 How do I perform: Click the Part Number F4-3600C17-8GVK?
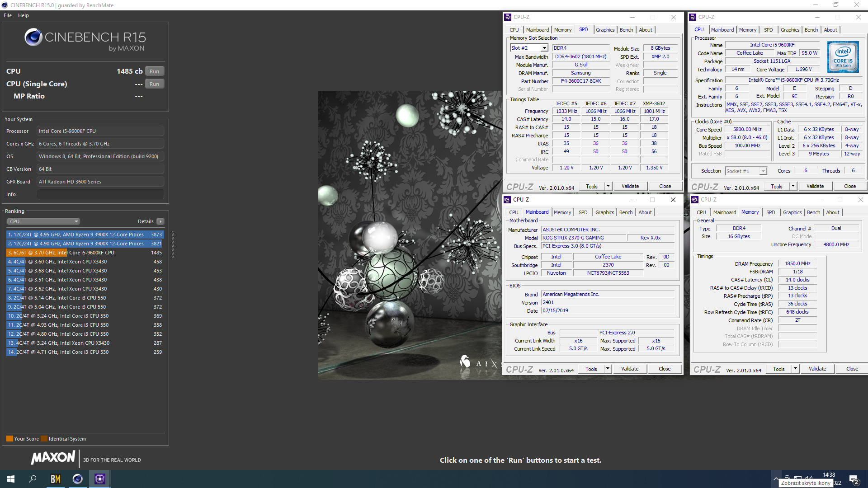pyautogui.click(x=581, y=81)
